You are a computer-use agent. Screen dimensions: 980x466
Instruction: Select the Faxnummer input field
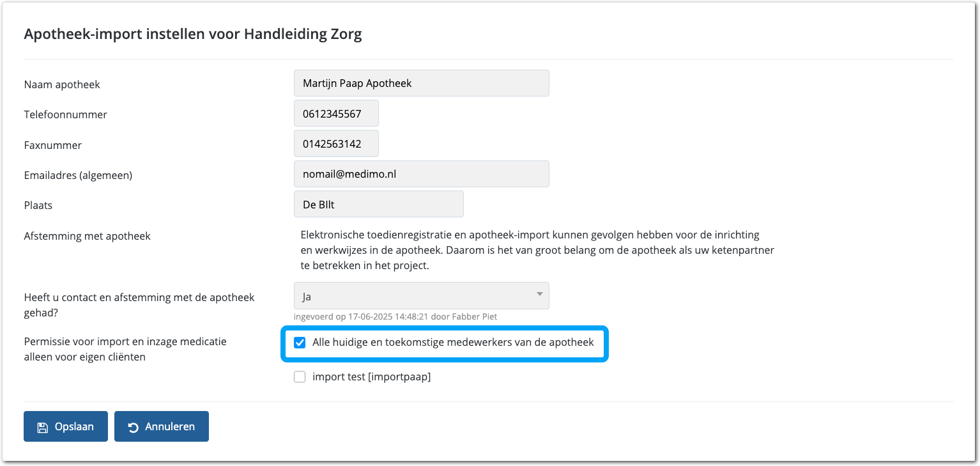pyautogui.click(x=336, y=144)
